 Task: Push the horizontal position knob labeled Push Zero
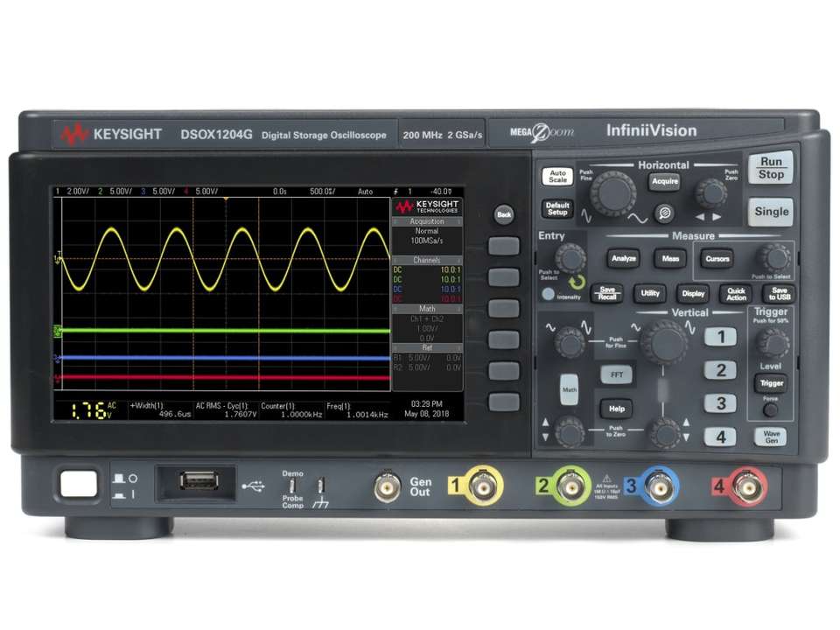[x=710, y=193]
